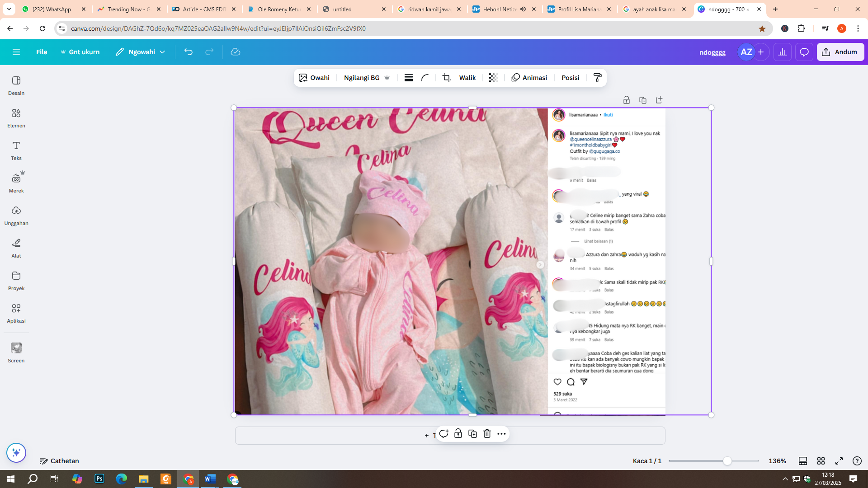Image resolution: width=868 pixels, height=488 pixels.
Task: Open the Posisi tab in toolbar
Action: [x=570, y=78]
